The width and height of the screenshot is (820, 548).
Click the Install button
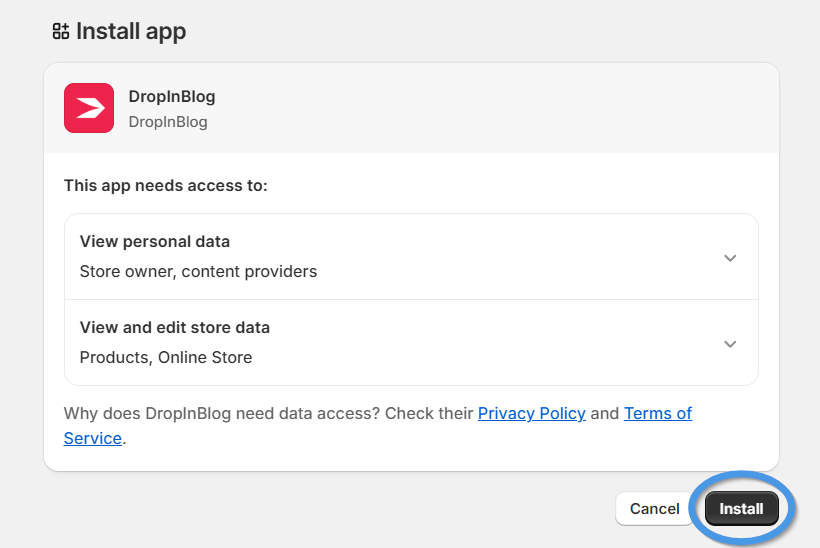(741, 508)
